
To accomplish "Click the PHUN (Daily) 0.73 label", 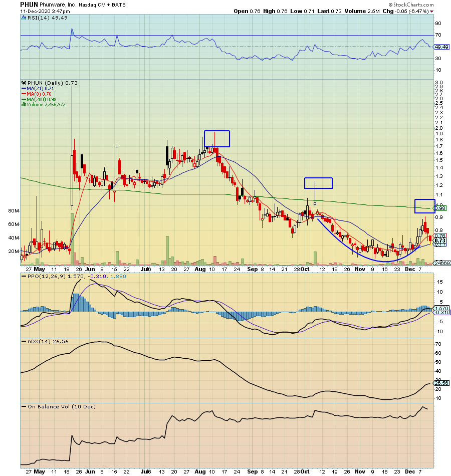I will [53, 83].
